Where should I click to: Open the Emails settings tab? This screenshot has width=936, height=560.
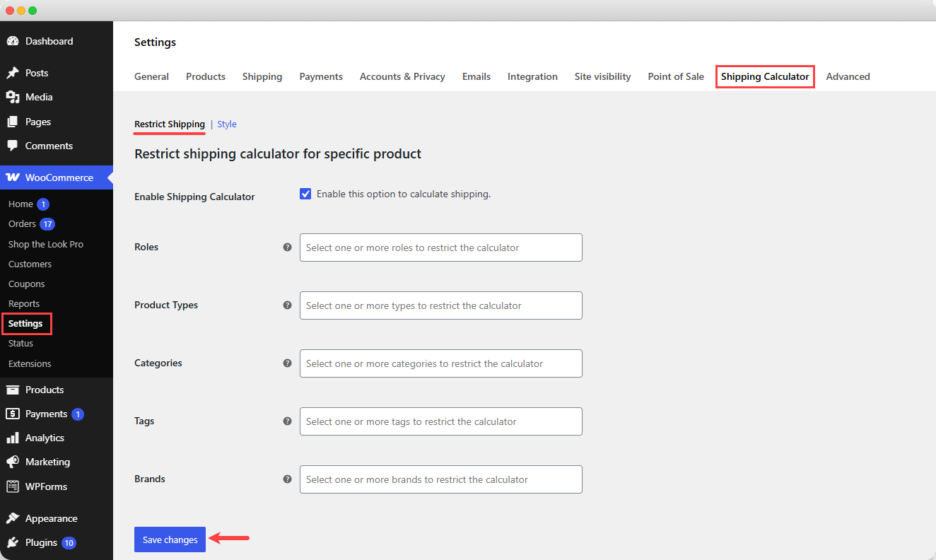(x=476, y=76)
